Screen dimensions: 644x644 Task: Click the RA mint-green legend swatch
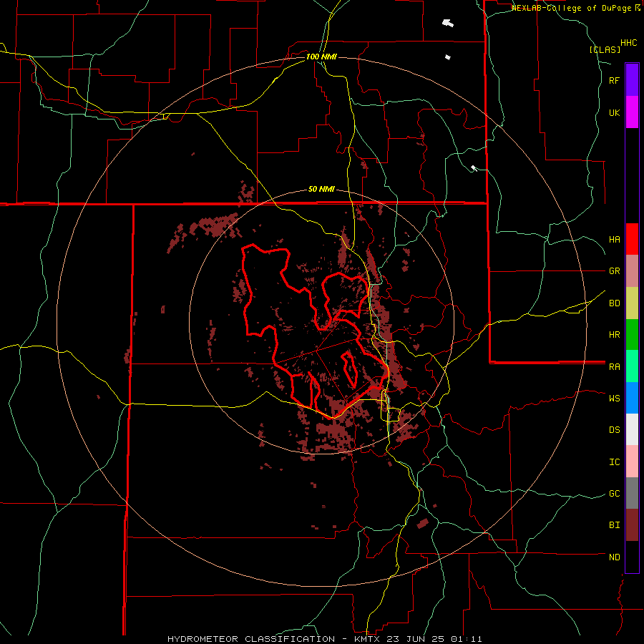632,366
